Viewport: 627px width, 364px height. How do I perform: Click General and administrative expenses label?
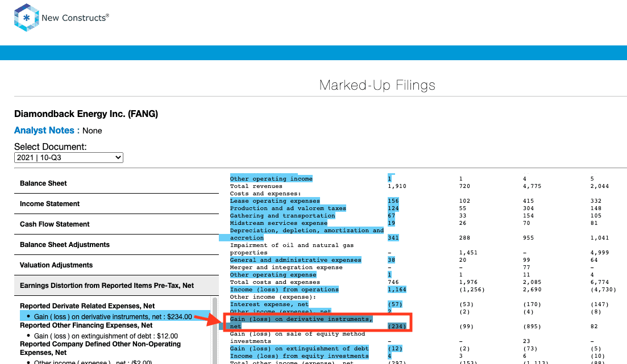tap(296, 260)
